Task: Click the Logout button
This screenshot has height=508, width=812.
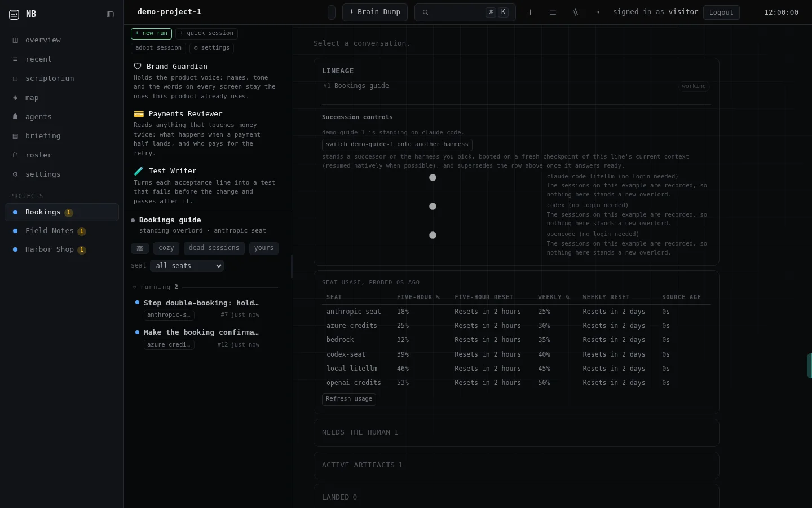Action: point(721,12)
